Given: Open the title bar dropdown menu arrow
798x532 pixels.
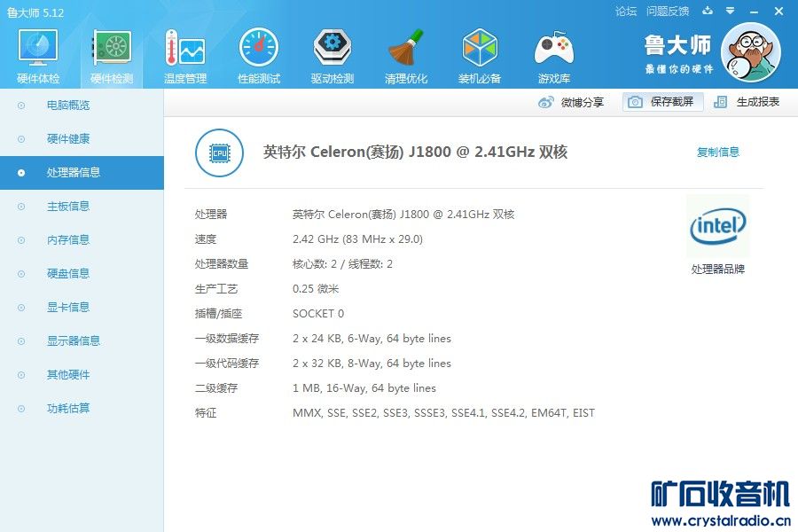Looking at the screenshot, I should coord(731,11).
